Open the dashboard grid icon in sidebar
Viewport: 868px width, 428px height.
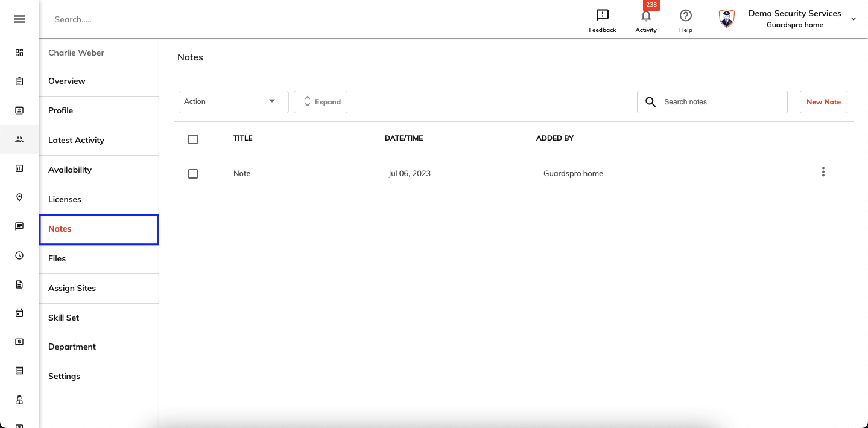[x=19, y=53]
